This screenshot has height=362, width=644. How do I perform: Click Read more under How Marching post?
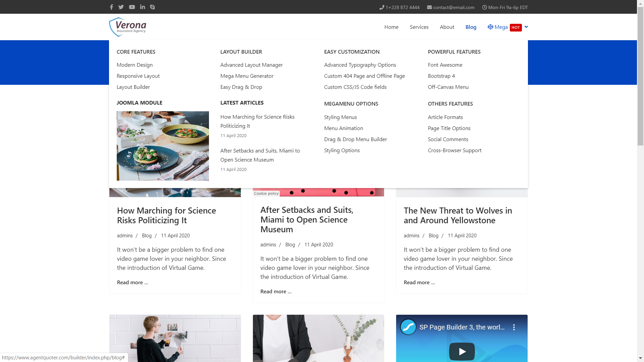pos(132,283)
